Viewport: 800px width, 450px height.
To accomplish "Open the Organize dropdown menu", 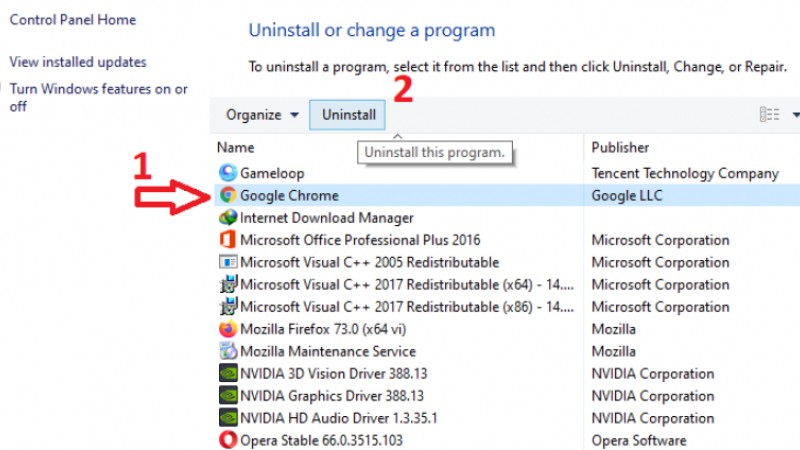I will coord(262,115).
